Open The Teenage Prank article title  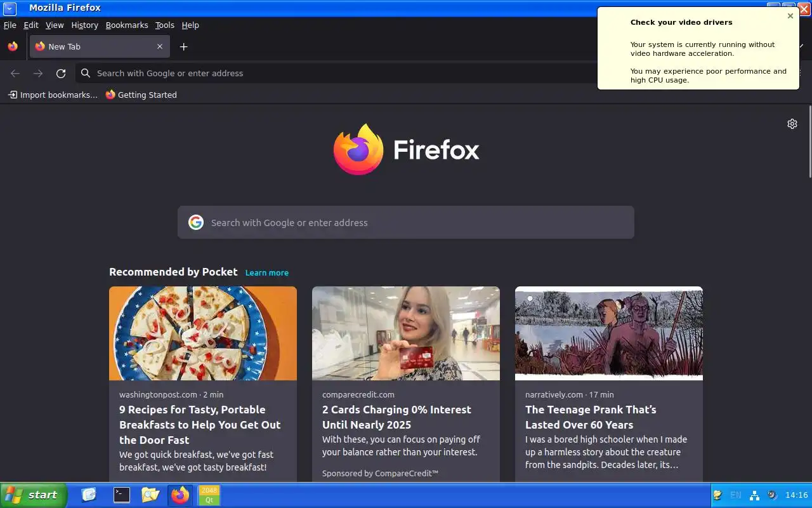click(591, 417)
